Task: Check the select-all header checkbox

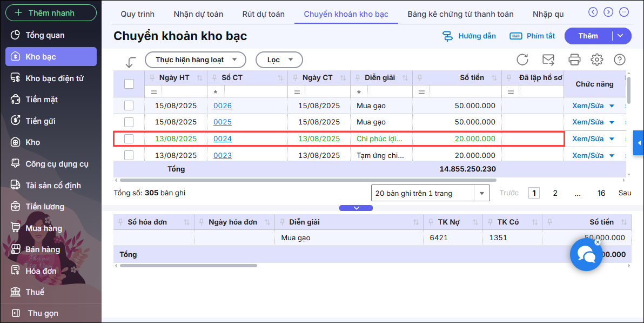Action: point(129,83)
